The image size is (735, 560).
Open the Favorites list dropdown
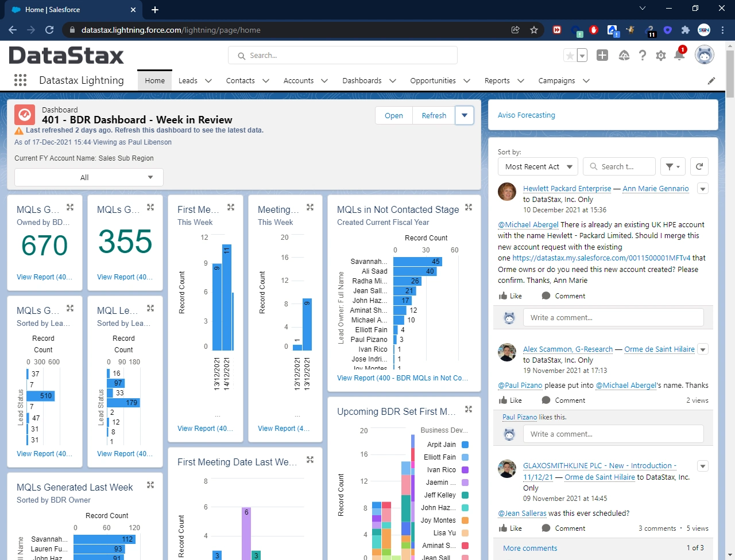pyautogui.click(x=582, y=55)
